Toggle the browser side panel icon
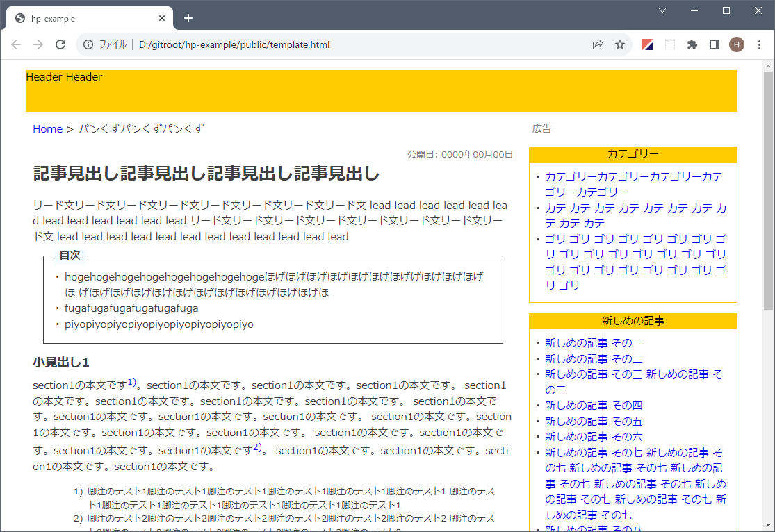Viewport: 775px width, 532px height. click(714, 44)
